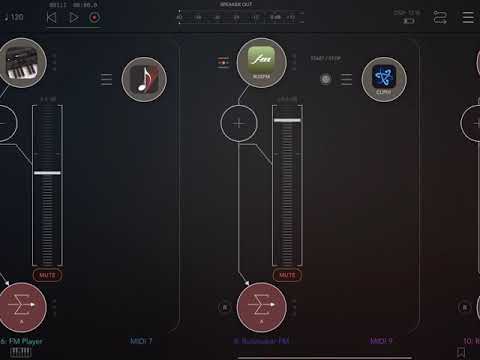Adjust the FM Player channel volume fader
The height and width of the screenshot is (360, 480).
[47, 173]
